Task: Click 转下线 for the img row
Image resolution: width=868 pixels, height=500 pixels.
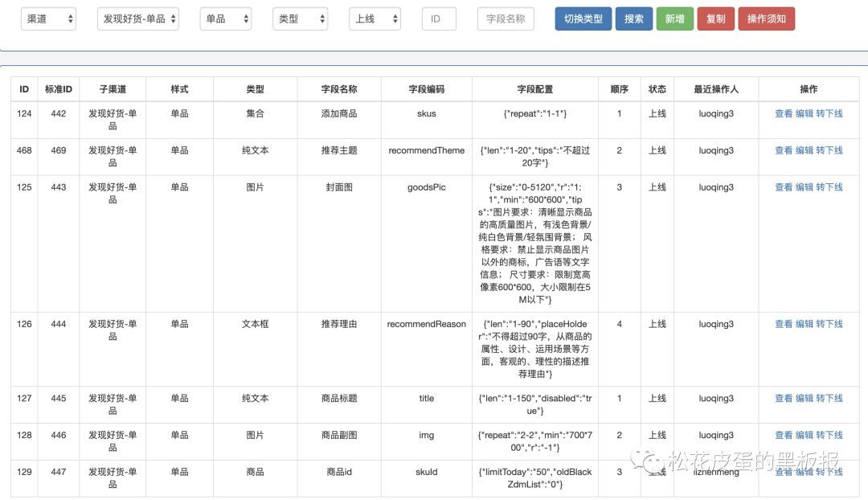Action: pos(829,435)
